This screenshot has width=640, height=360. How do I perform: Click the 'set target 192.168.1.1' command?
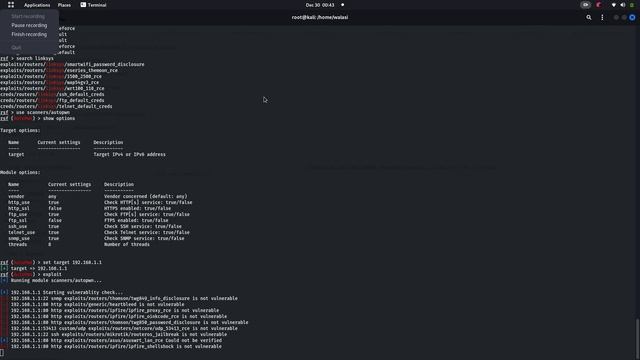pos(51,262)
